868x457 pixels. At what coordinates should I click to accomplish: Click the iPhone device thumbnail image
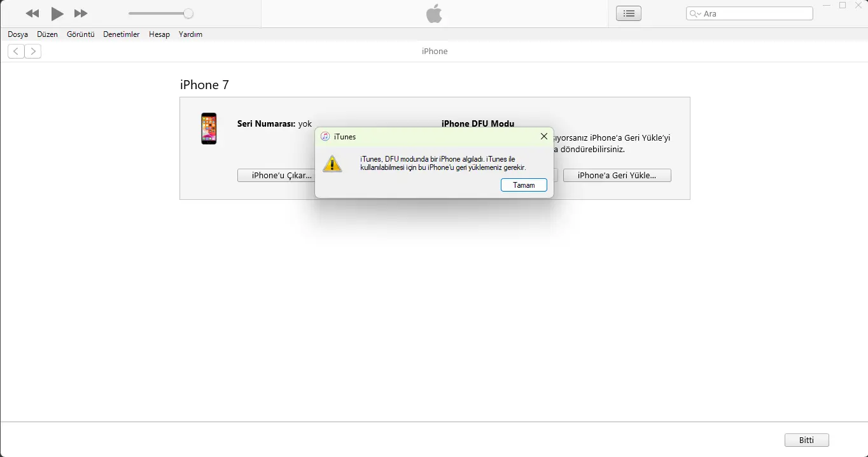click(x=209, y=129)
